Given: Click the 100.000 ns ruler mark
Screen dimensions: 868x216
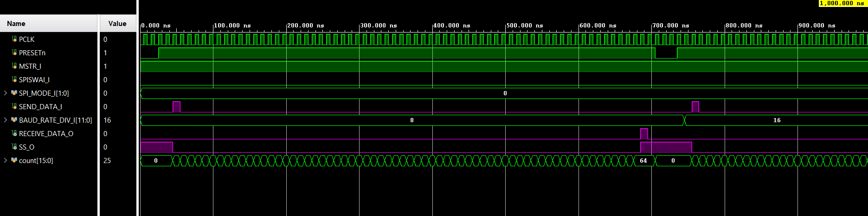Looking at the screenshot, I should click(x=232, y=26).
